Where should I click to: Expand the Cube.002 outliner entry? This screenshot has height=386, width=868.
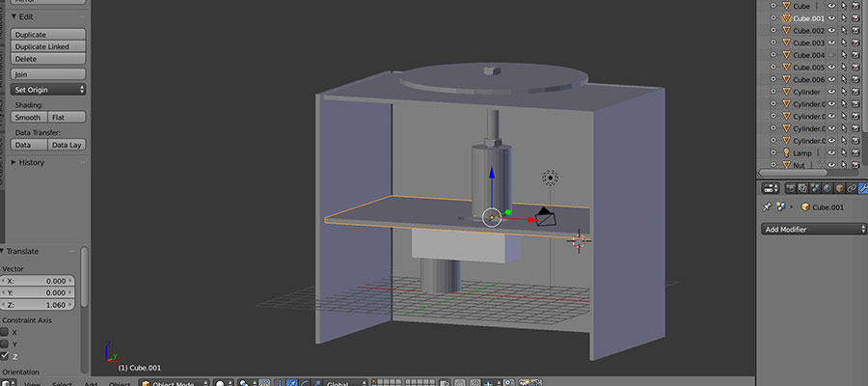point(773,31)
